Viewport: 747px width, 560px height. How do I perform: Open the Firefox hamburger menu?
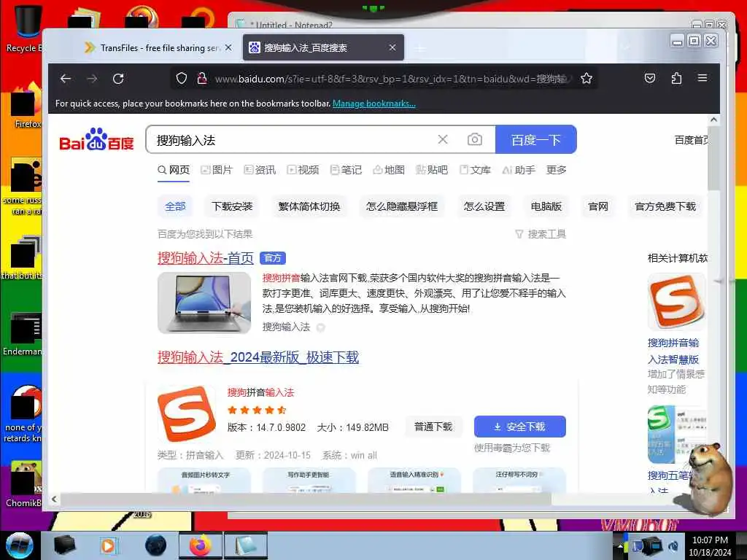[703, 78]
